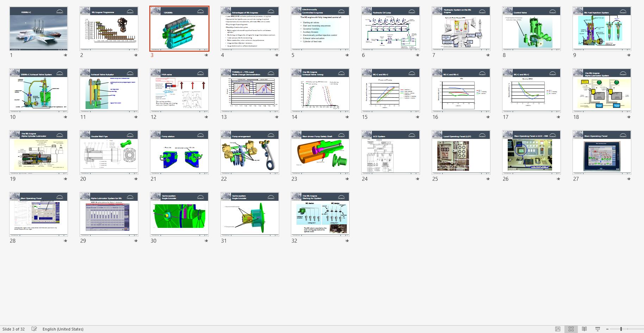Select the ME Fuel Injection System slide
The image size is (644, 333).
click(602, 28)
